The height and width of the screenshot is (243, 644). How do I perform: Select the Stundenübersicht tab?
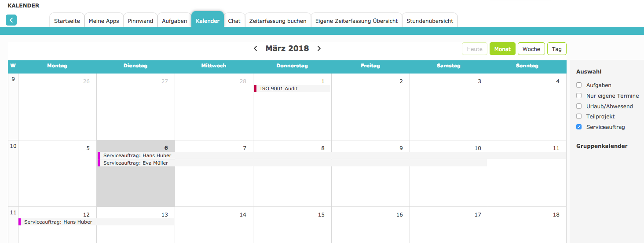click(430, 21)
